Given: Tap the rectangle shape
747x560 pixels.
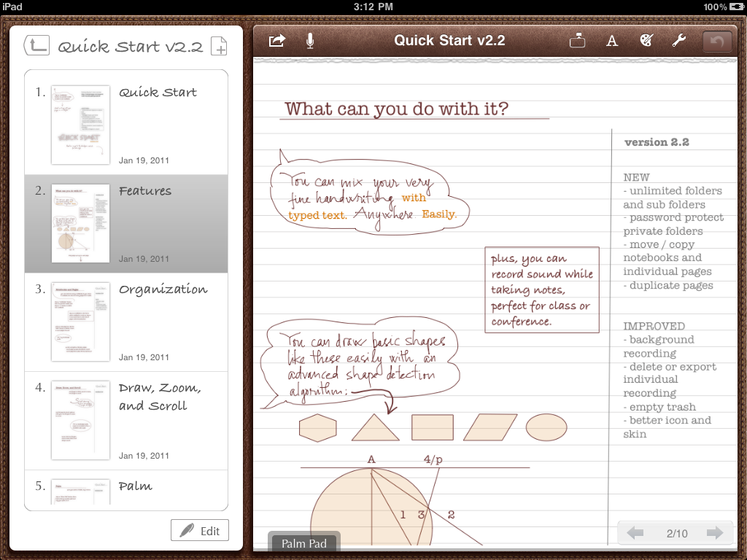Looking at the screenshot, I should coord(432,427).
